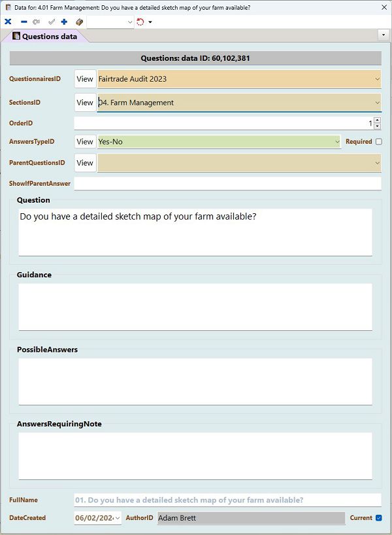Click the blue X close-record toolbar icon
The height and width of the screenshot is (535, 392).
pos(8,22)
